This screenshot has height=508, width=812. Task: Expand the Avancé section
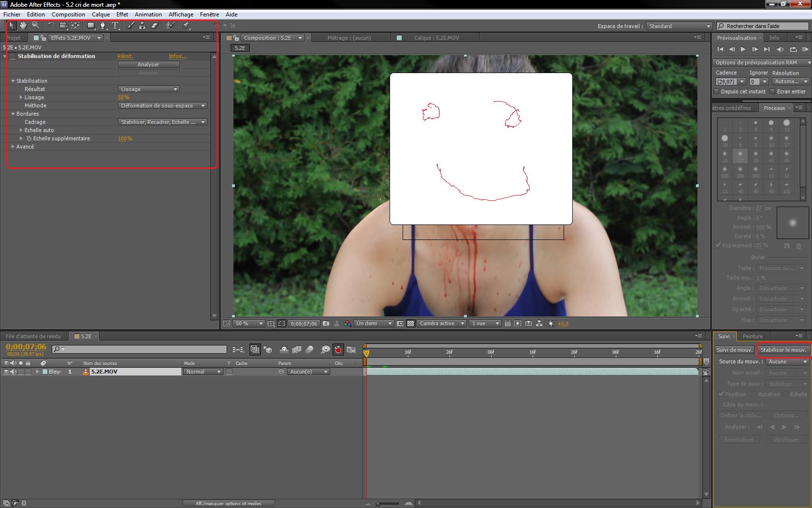13,147
